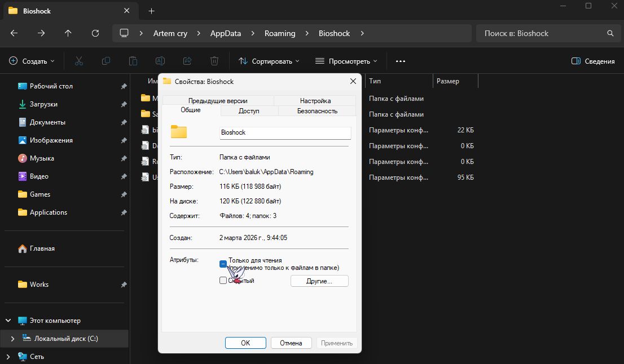Expand chevron after Roaming in path

(307, 33)
